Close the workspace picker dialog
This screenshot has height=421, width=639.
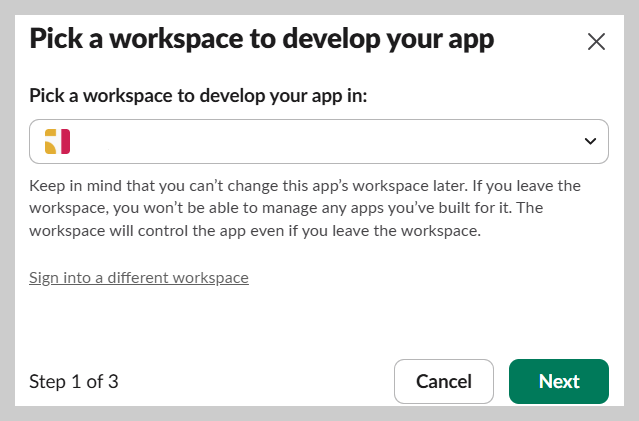click(x=596, y=42)
